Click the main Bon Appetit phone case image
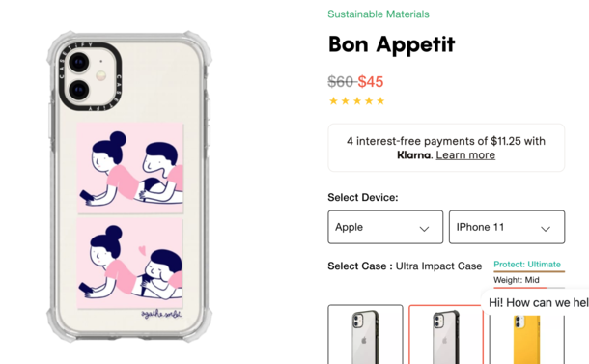Screen dimensions: 589x364 click(x=129, y=186)
